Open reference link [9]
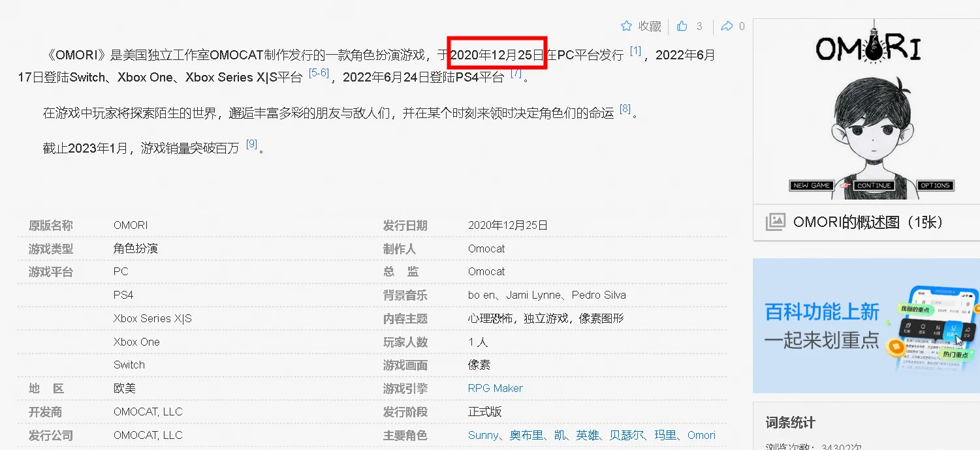Image resolution: width=980 pixels, height=450 pixels. coord(251,144)
